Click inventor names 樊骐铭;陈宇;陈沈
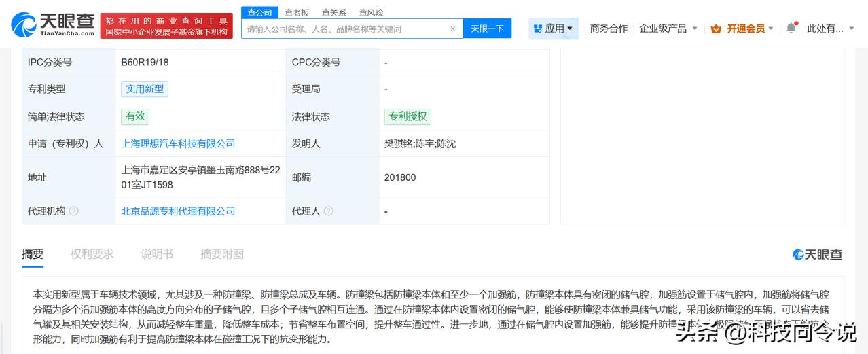This screenshot has height=354, width=868. (x=420, y=143)
